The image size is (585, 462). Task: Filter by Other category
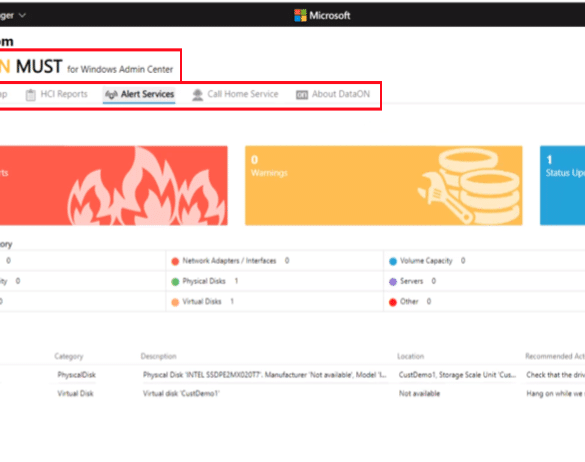tap(409, 302)
